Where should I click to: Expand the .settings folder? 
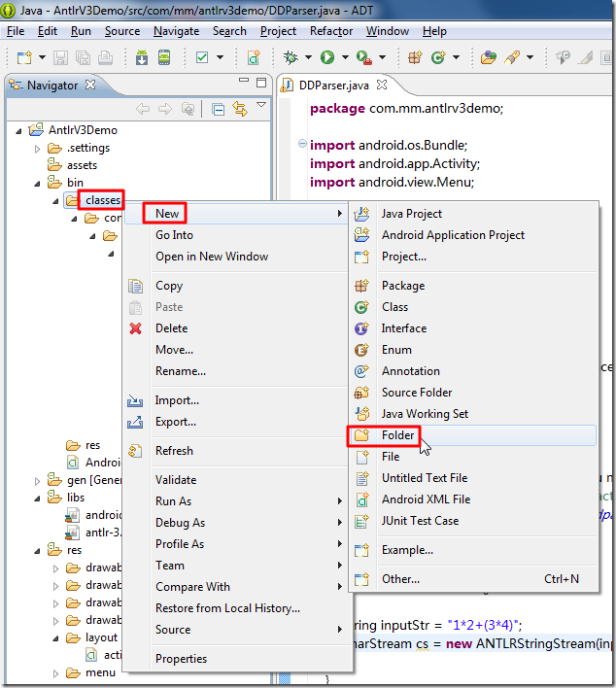[37, 149]
